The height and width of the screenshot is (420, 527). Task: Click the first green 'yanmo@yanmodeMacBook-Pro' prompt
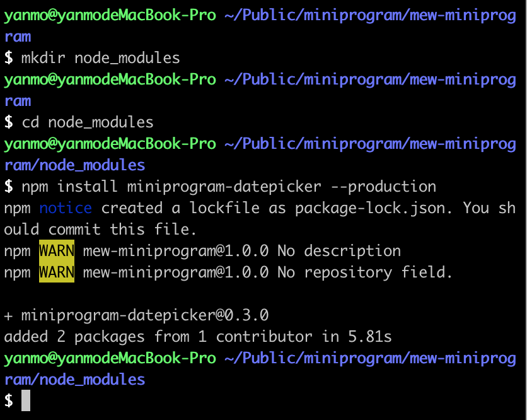[110, 16]
